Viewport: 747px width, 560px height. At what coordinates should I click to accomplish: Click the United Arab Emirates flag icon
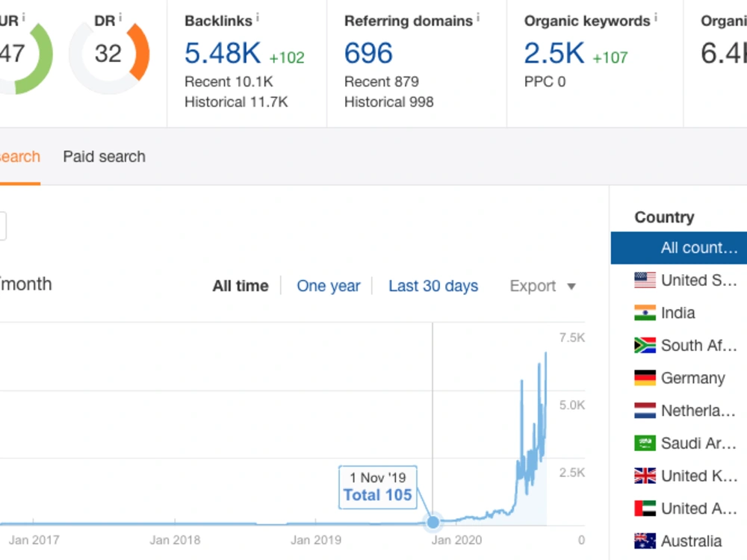coord(645,508)
